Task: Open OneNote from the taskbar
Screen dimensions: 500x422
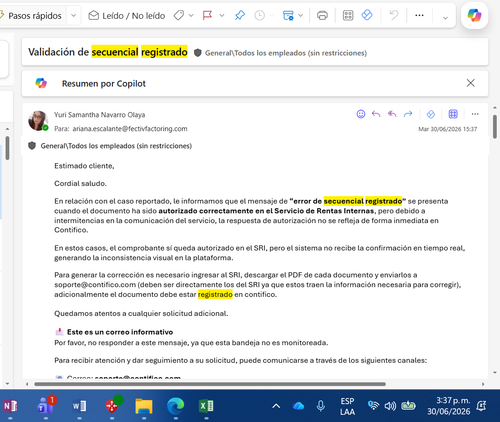Action: coord(10,406)
